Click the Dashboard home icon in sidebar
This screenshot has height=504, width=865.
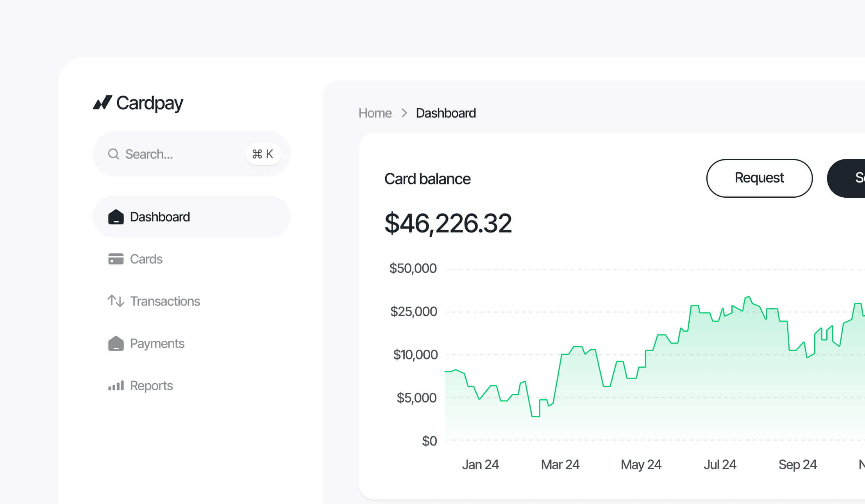click(116, 217)
